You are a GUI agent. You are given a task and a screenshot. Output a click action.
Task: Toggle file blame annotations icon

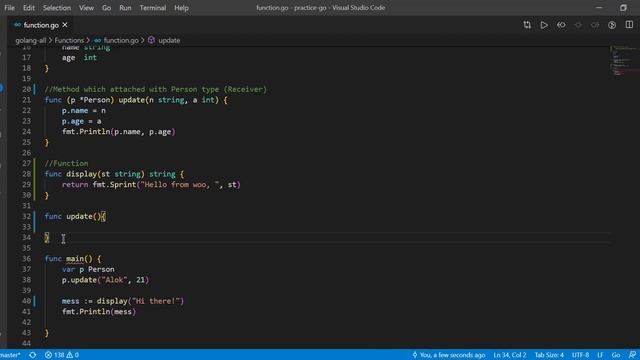(x=612, y=25)
